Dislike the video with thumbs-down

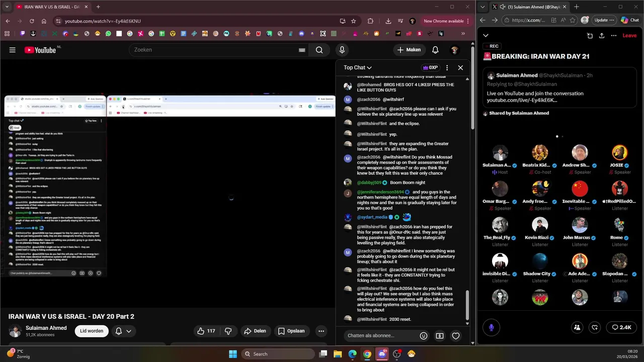[x=228, y=331]
